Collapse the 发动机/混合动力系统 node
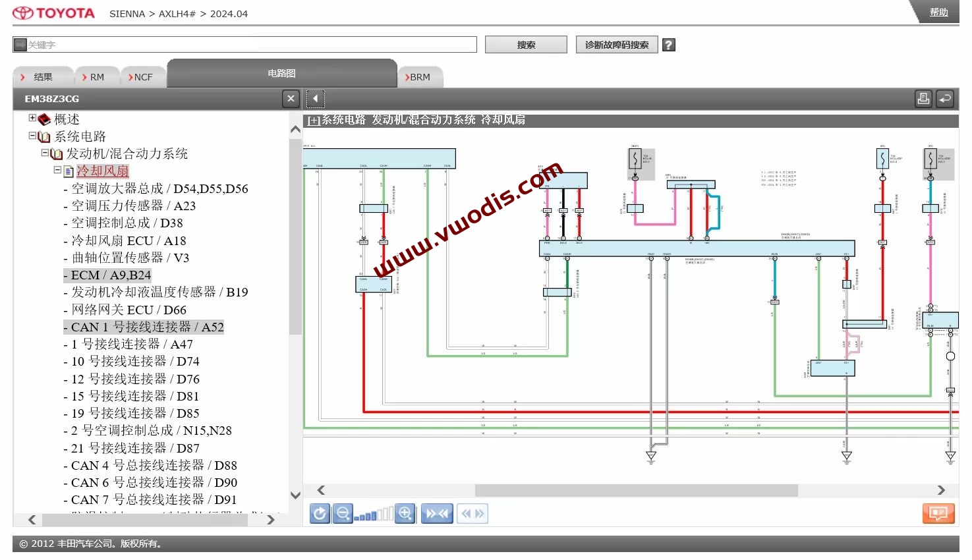 pos(45,154)
